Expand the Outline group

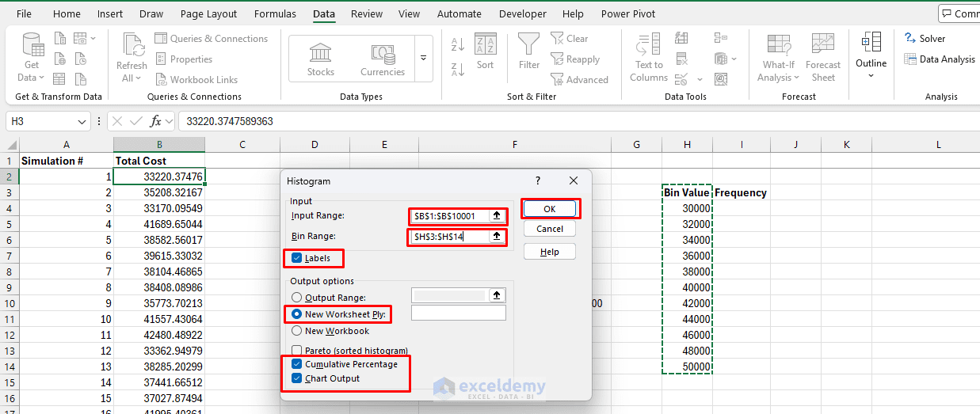(x=871, y=55)
